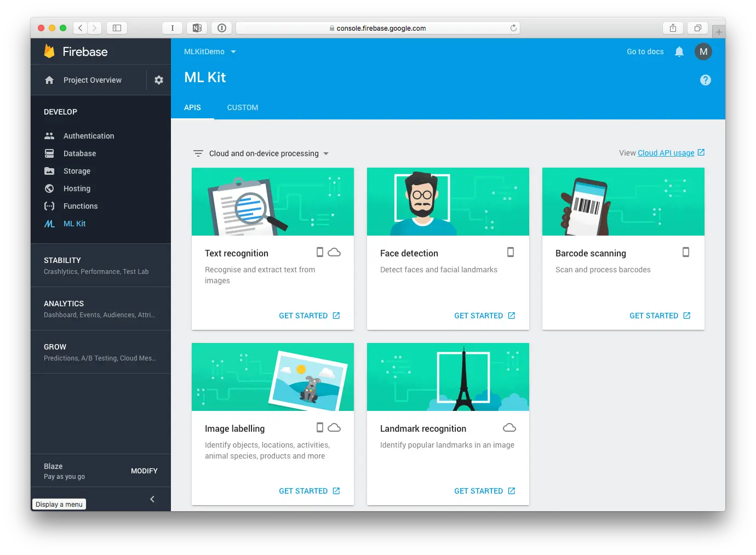Screen dimensions: 756x555
Task: Click MODIFY for the Blaze plan
Action: (144, 471)
